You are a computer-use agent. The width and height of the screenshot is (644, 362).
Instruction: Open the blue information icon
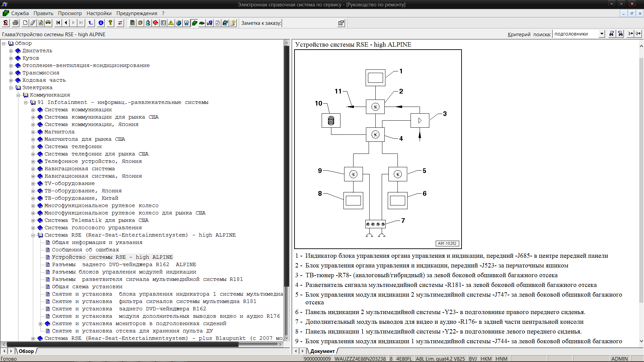(101, 23)
